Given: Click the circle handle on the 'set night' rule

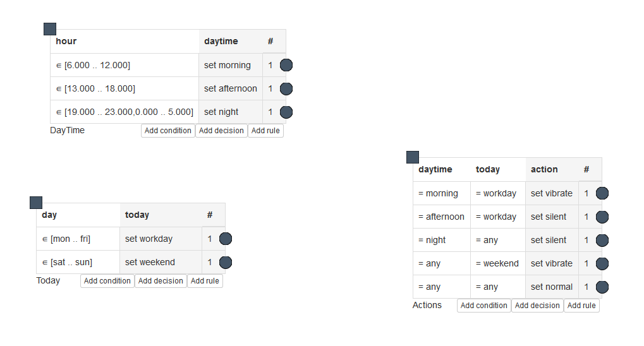Looking at the screenshot, I should (x=286, y=112).
